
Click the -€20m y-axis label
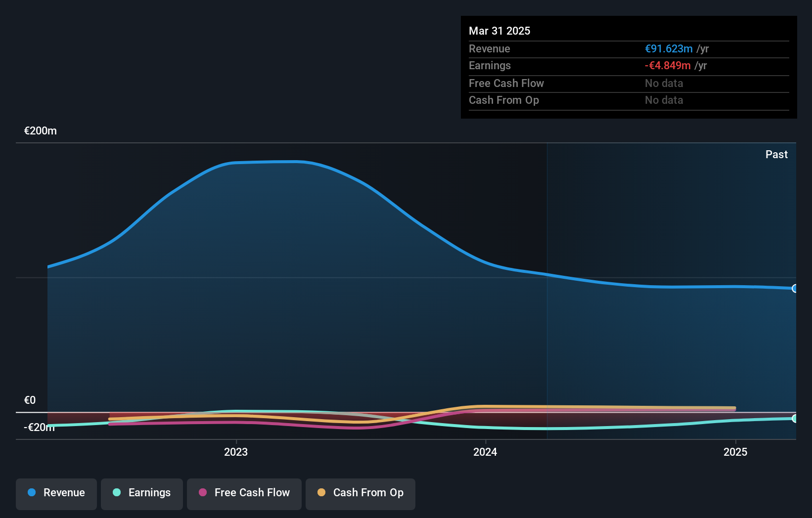tap(39, 428)
